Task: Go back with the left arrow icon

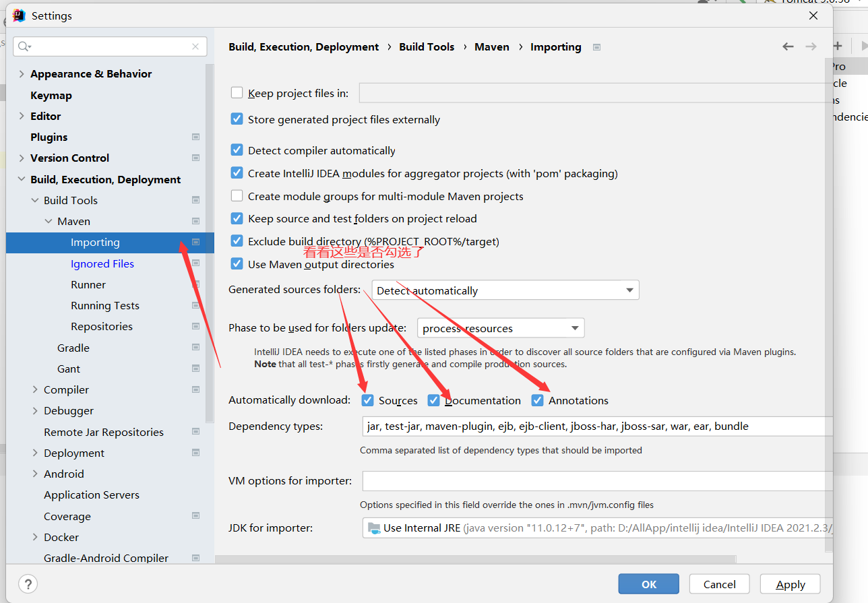Action: pyautogui.click(x=788, y=46)
